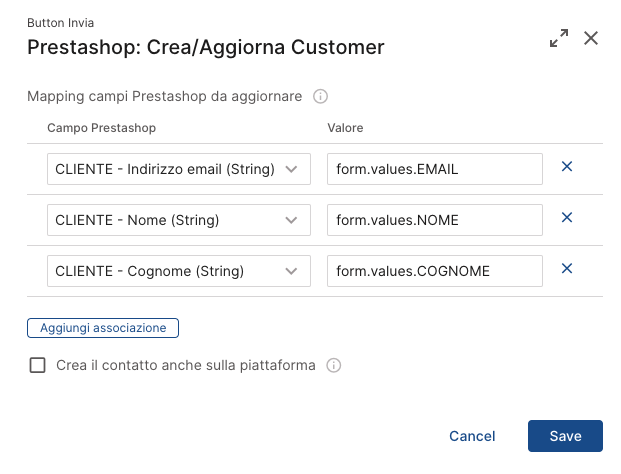621x474 pixels.
Task: Remove the Cognome mapping row
Action: click(567, 268)
